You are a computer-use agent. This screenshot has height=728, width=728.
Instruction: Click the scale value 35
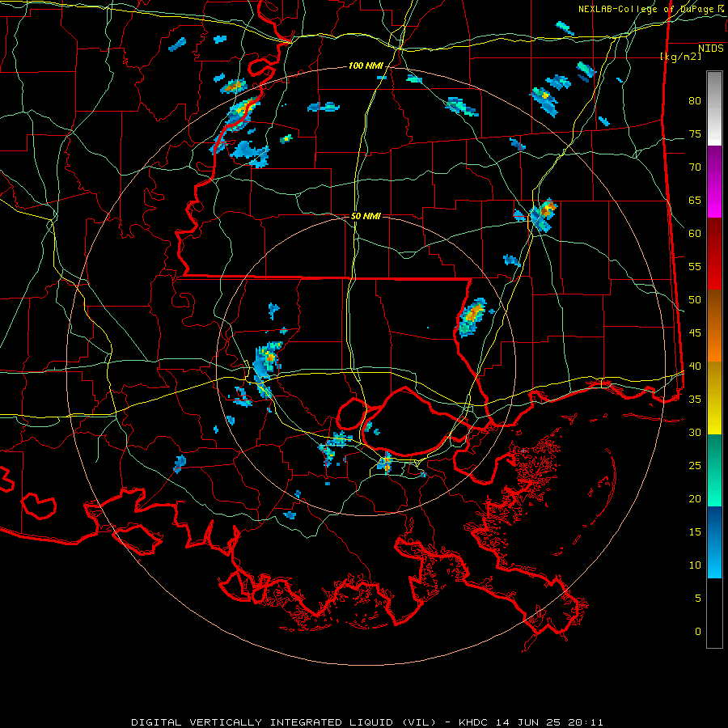(695, 400)
